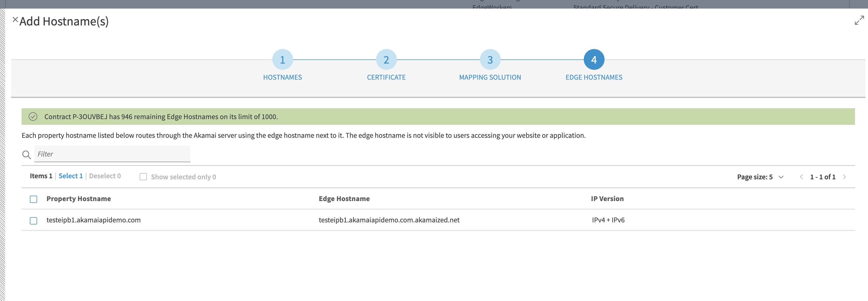Check testeipb1.akamaiapidemo.com row checkbox
The image size is (868, 301).
coord(33,221)
